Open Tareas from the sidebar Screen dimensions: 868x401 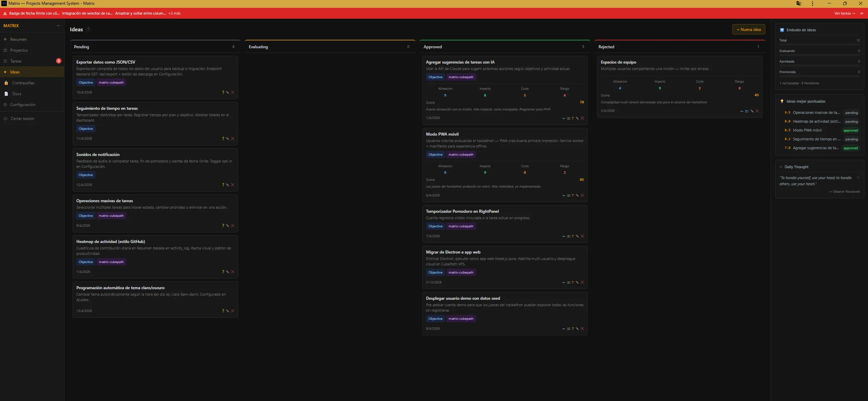pos(16,61)
